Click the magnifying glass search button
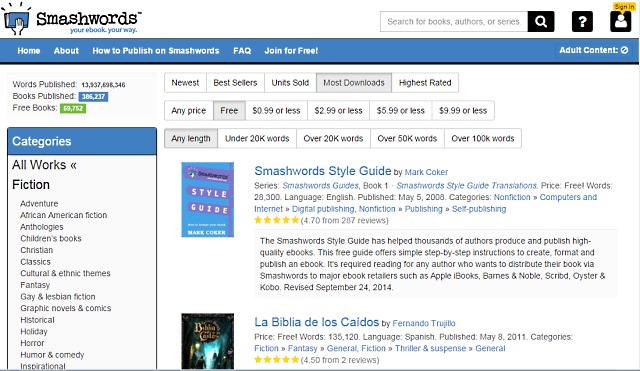Viewport: 640px width, 371px height. [x=541, y=22]
